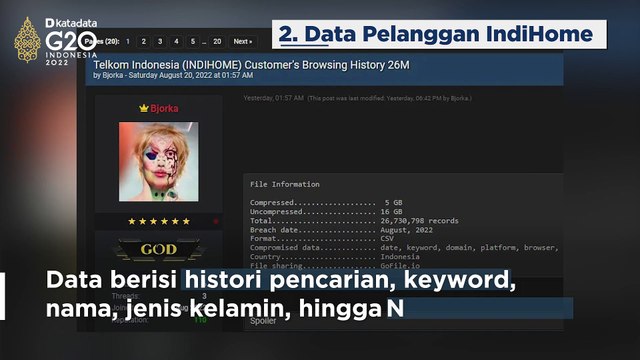
Task: Open Bjorka's username profile link
Action: click(164, 108)
